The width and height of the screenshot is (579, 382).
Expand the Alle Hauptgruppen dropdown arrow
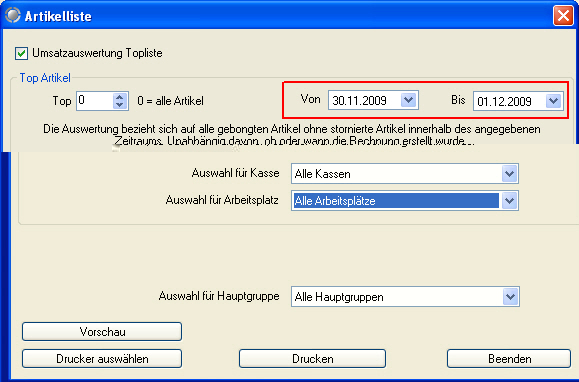click(510, 297)
